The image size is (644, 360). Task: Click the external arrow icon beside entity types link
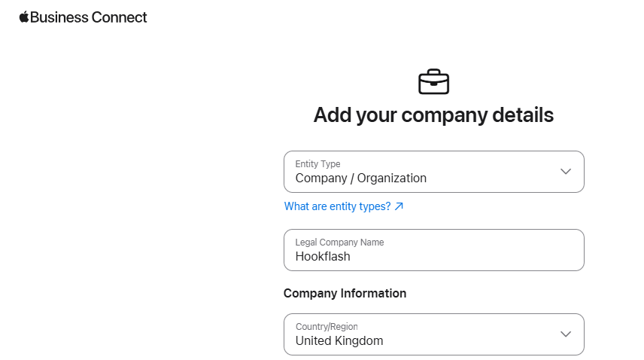[x=399, y=206]
